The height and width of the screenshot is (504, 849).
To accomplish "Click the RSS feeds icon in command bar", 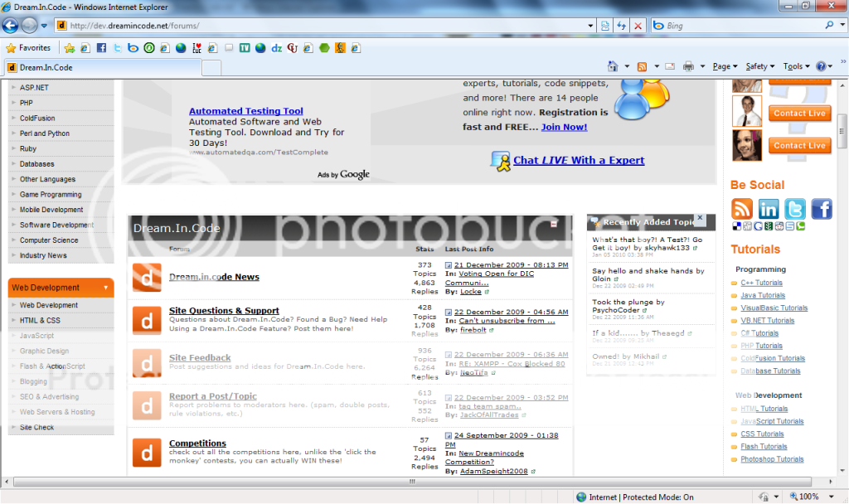I will point(643,66).
